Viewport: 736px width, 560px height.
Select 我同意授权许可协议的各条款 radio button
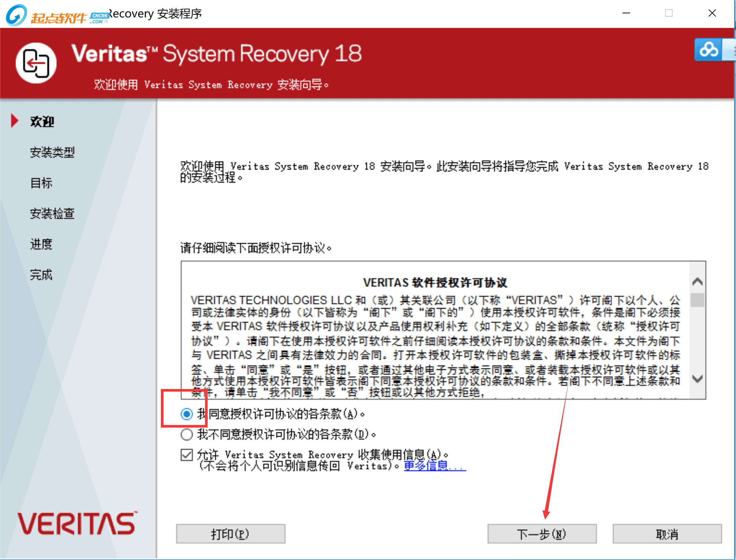[187, 414]
